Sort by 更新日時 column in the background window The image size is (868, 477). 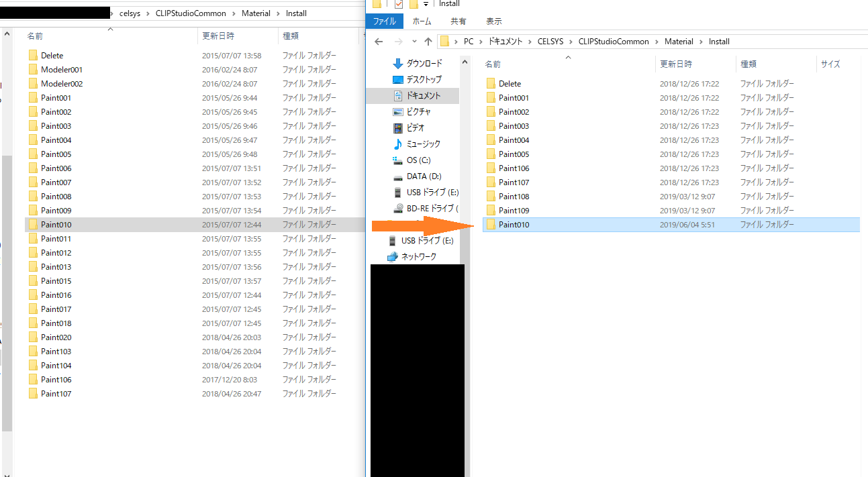pyautogui.click(x=218, y=36)
